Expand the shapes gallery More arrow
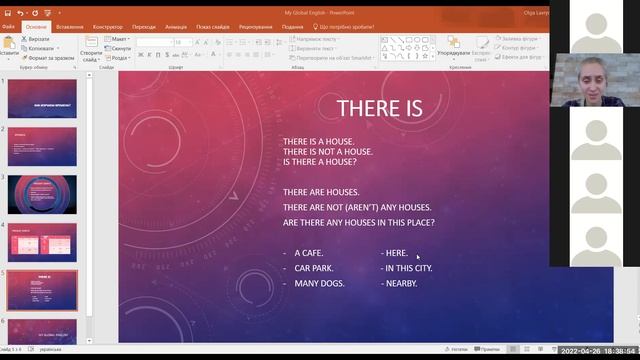This screenshot has height=360, width=640. (433, 57)
